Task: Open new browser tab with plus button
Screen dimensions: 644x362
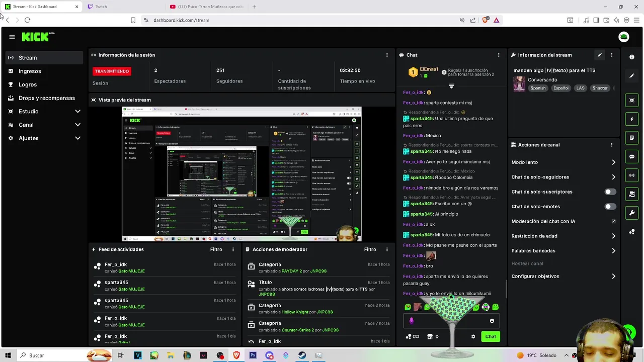Action: pos(254,7)
